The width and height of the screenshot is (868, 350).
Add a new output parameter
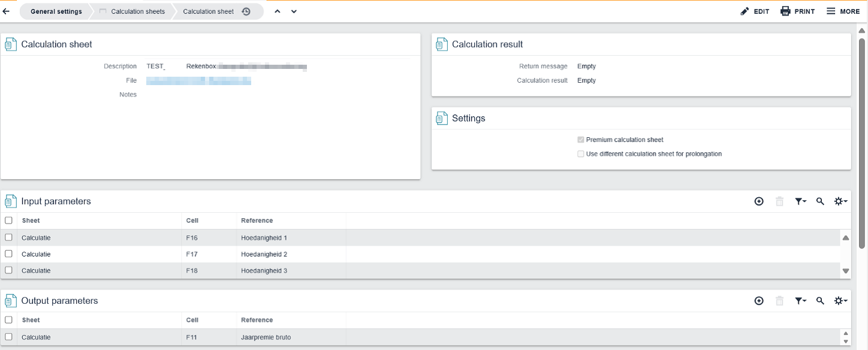coord(759,301)
